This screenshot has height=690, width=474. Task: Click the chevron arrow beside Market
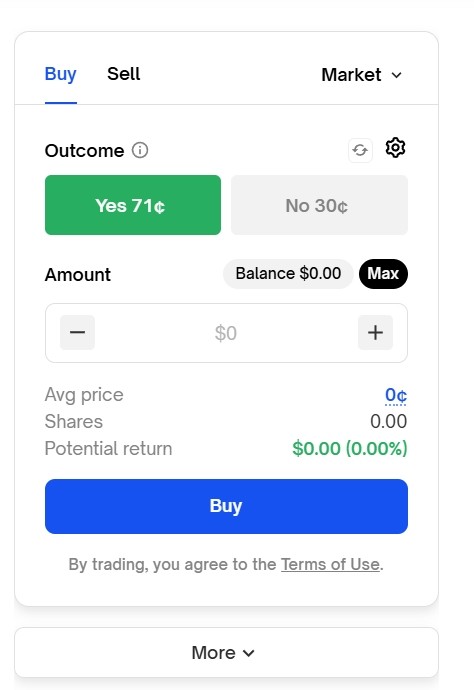pos(397,75)
